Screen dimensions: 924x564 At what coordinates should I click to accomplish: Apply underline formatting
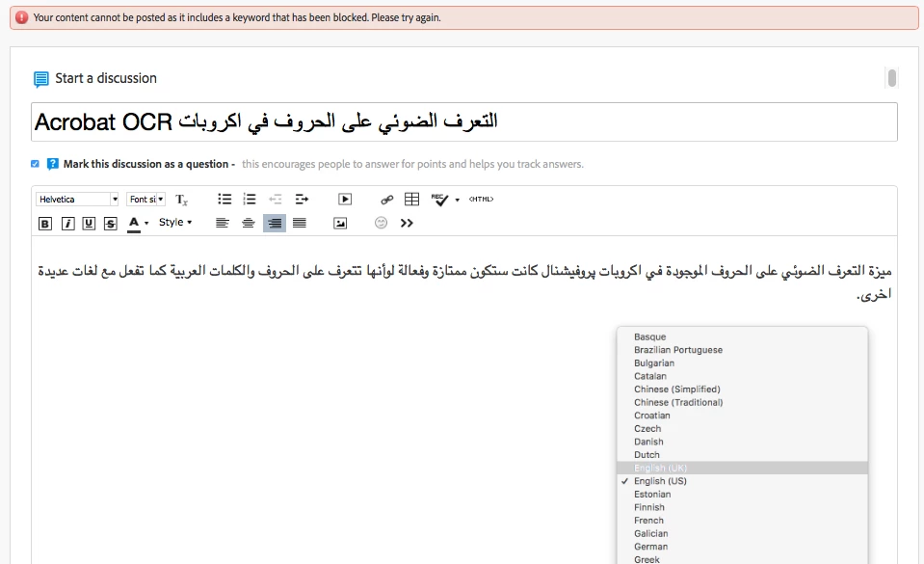[x=89, y=223]
